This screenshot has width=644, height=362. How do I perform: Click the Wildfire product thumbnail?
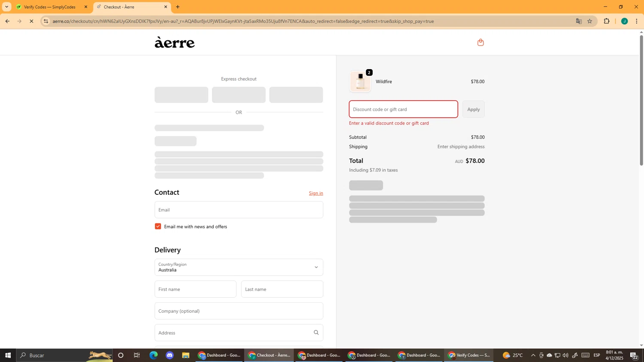[x=360, y=81]
